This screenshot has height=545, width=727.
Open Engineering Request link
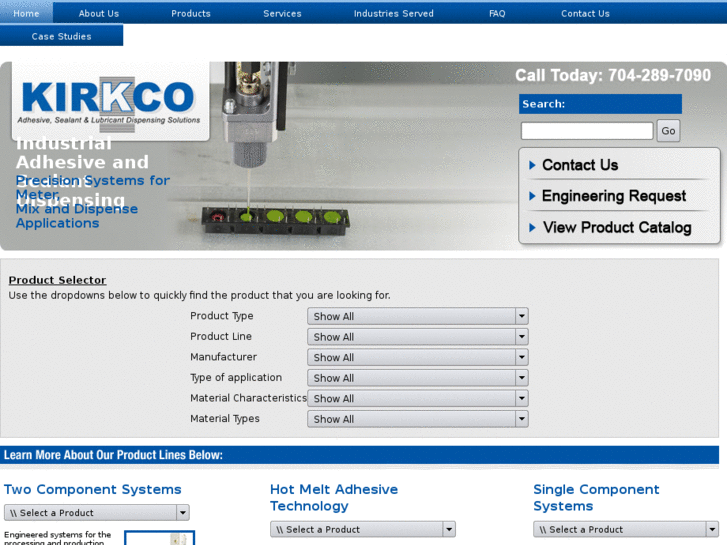point(614,196)
